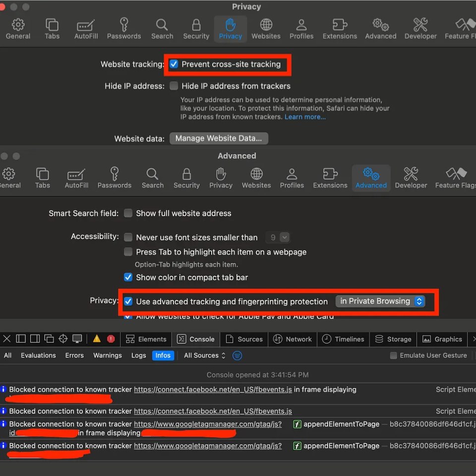Screen dimensions: 476x476
Task: Enable Hide IP address from trackers
Action: [174, 86]
